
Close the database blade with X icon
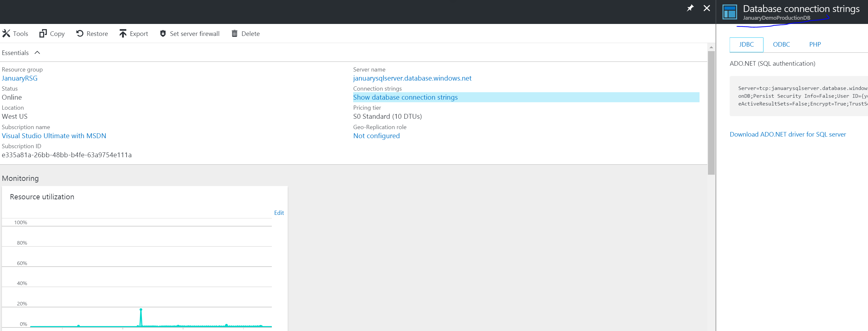pyautogui.click(x=707, y=8)
